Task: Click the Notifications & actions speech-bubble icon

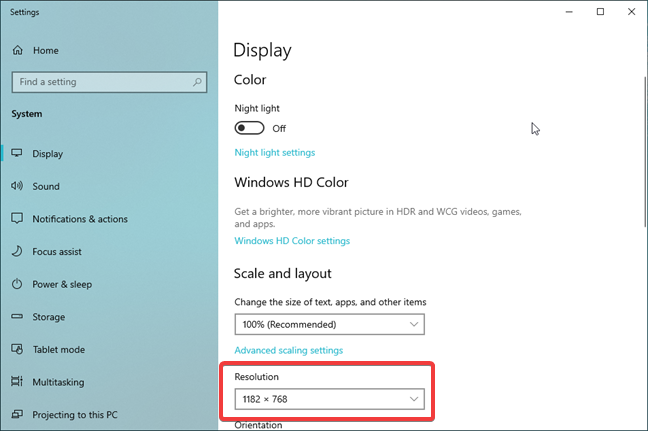Action: coord(17,219)
